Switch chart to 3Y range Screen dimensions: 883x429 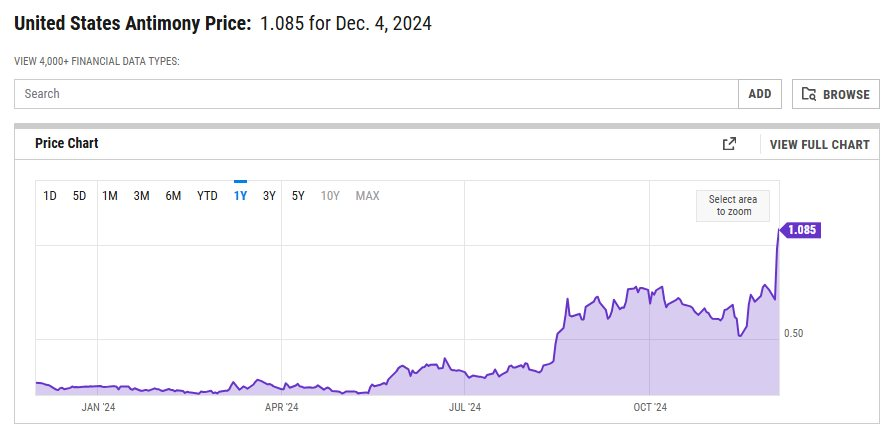click(269, 196)
